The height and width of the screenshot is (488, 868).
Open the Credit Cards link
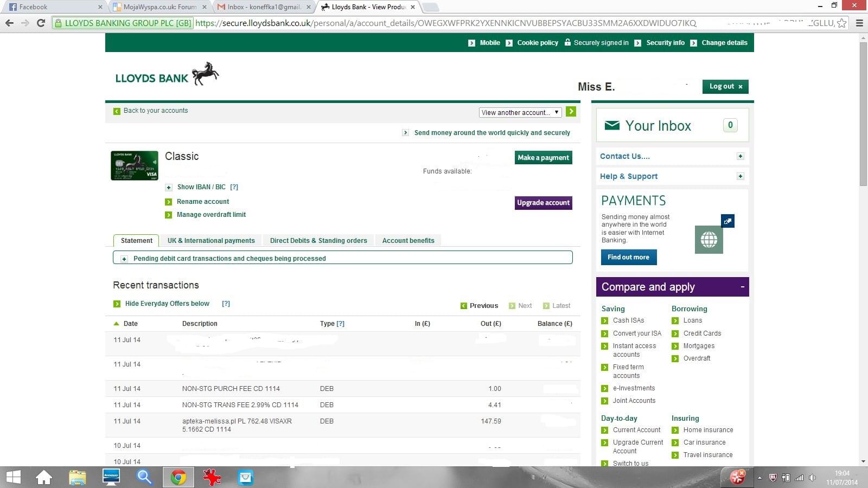[702, 333]
